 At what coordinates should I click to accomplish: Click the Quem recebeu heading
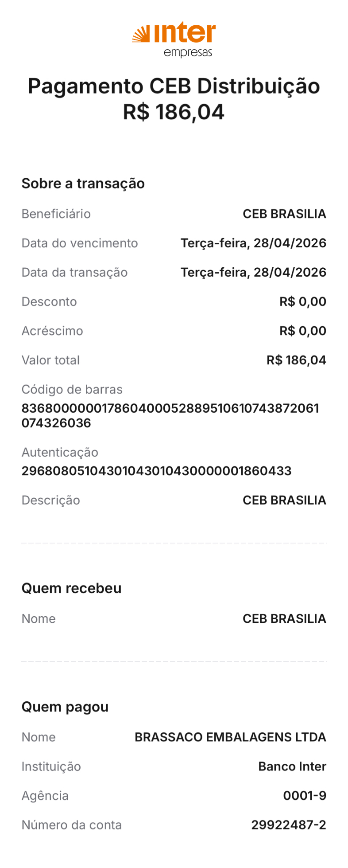click(72, 588)
